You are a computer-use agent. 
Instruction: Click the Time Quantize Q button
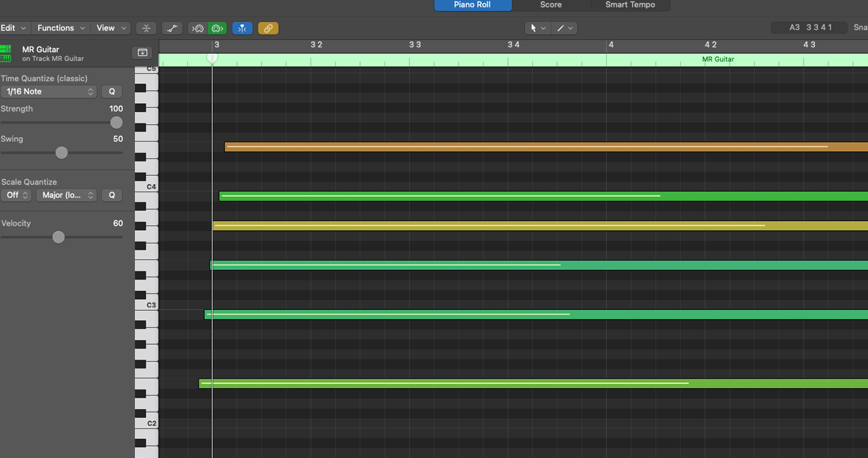pos(112,92)
